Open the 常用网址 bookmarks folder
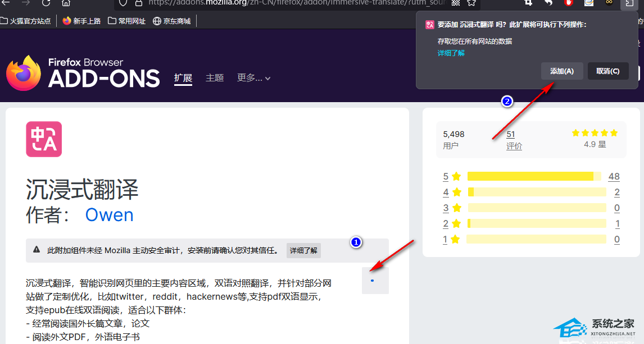Image resolution: width=644 pixels, height=344 pixels. point(126,21)
